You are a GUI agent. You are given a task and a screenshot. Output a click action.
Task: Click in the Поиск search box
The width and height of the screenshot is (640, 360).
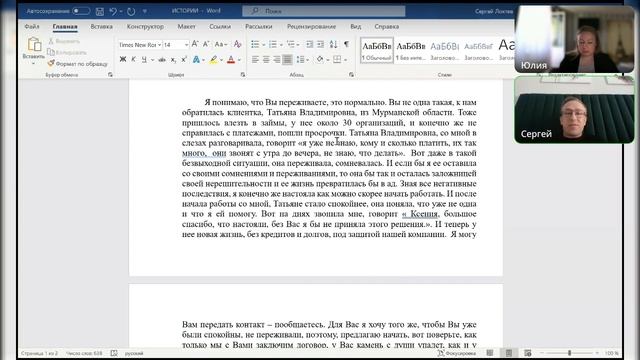point(324,11)
